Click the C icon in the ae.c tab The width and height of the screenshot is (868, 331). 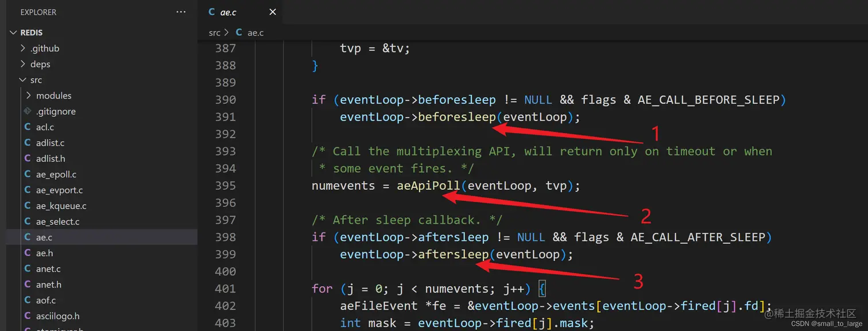tap(212, 12)
